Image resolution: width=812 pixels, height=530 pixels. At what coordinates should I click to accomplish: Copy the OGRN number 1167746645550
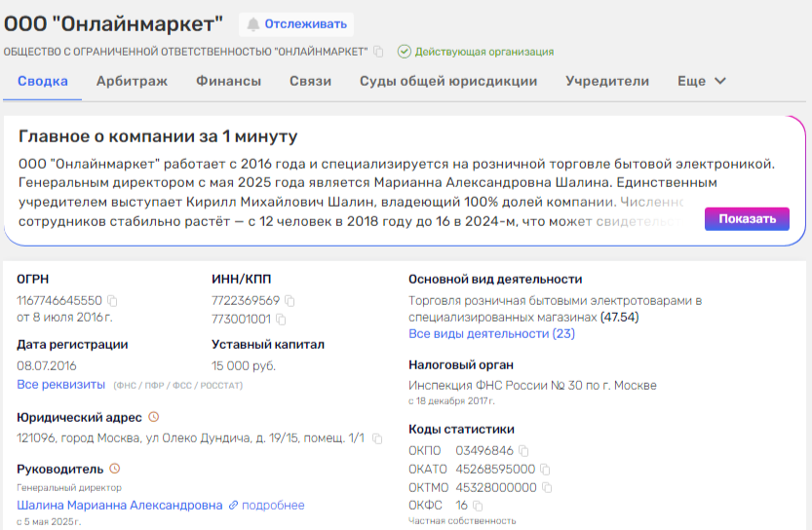[112, 300]
